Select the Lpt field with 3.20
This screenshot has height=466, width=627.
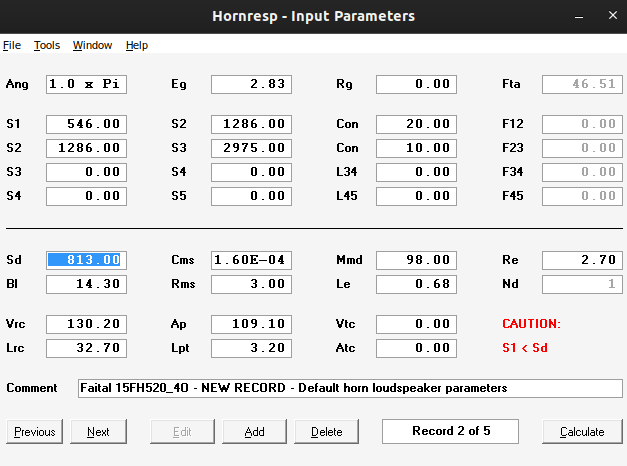(x=252, y=348)
